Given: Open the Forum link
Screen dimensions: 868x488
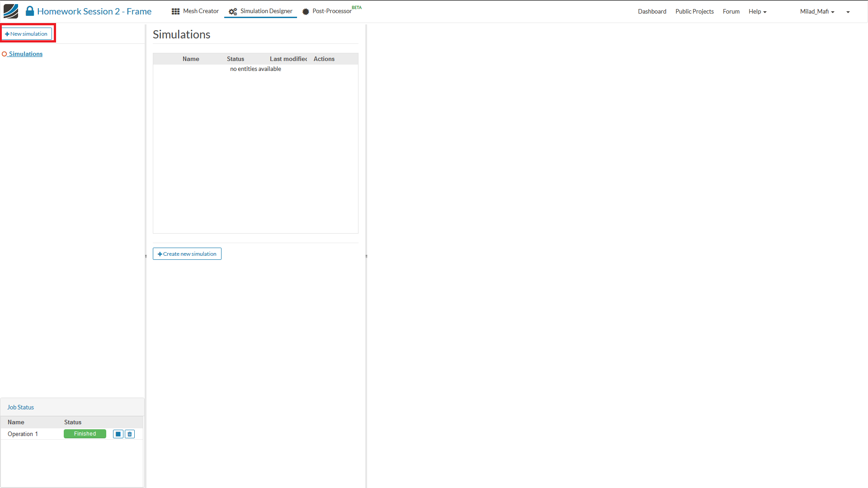Looking at the screenshot, I should coord(731,12).
